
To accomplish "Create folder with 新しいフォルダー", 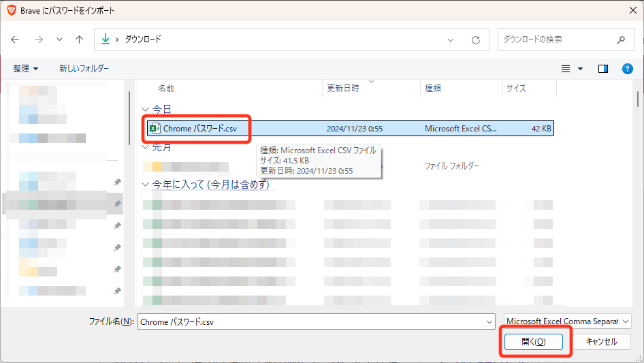I will click(84, 69).
